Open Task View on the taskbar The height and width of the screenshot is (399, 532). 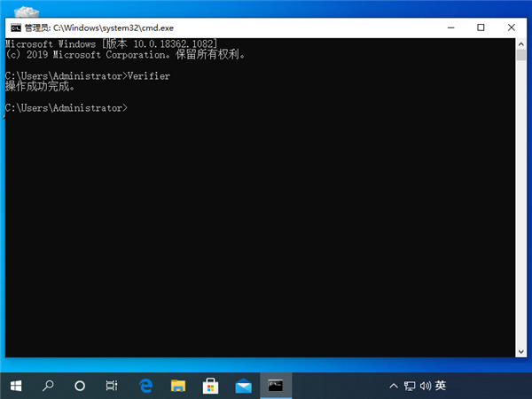[x=112, y=386]
